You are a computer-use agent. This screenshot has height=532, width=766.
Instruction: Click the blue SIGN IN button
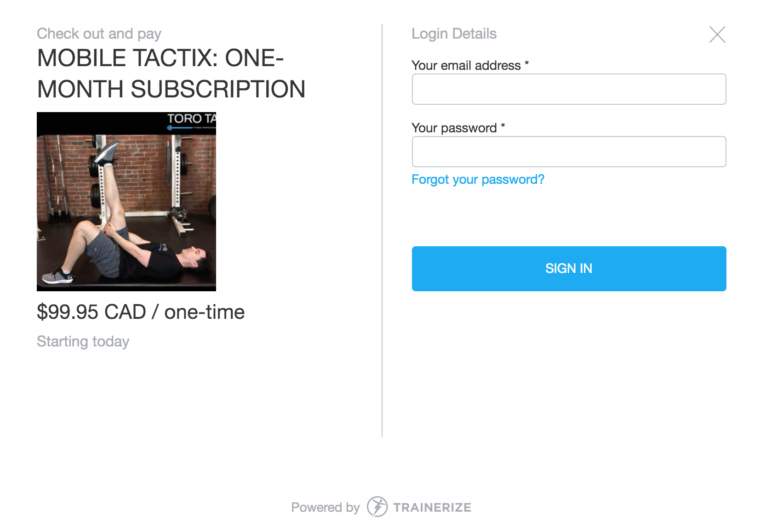click(569, 269)
